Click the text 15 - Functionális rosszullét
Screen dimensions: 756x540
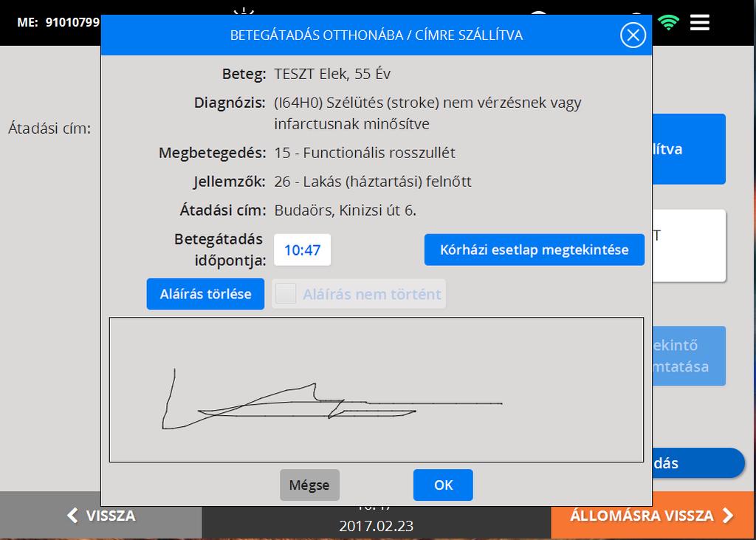365,153
